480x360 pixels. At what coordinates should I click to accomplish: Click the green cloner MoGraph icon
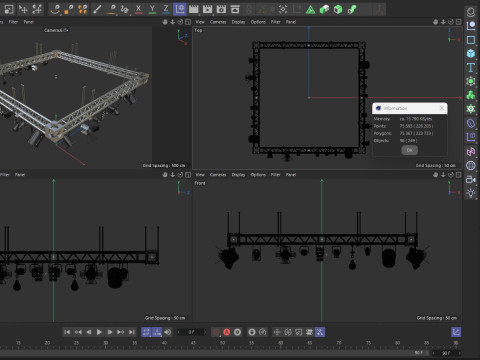pyautogui.click(x=471, y=95)
